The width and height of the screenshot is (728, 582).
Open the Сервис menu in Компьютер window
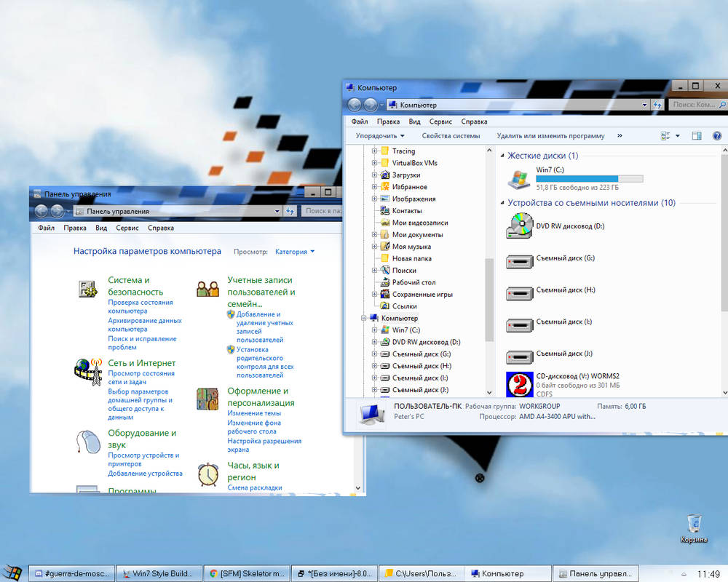click(x=440, y=121)
